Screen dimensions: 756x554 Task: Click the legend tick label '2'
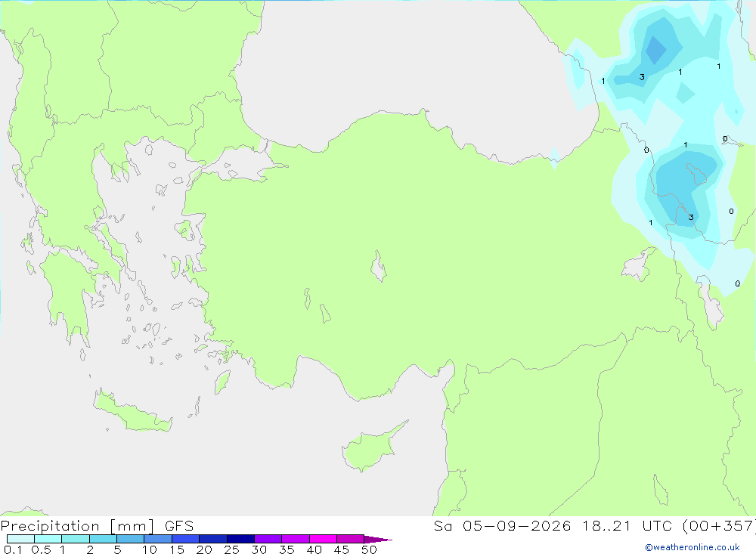coord(90,549)
